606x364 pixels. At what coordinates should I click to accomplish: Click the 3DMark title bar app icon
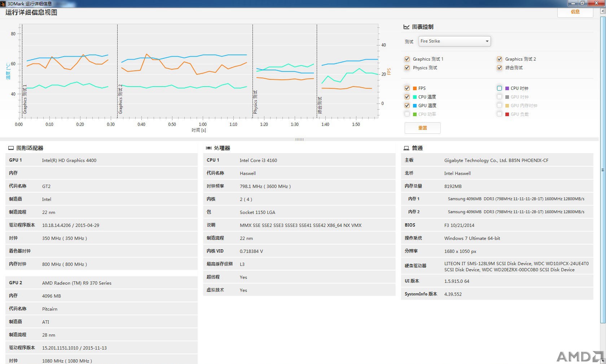3,4
